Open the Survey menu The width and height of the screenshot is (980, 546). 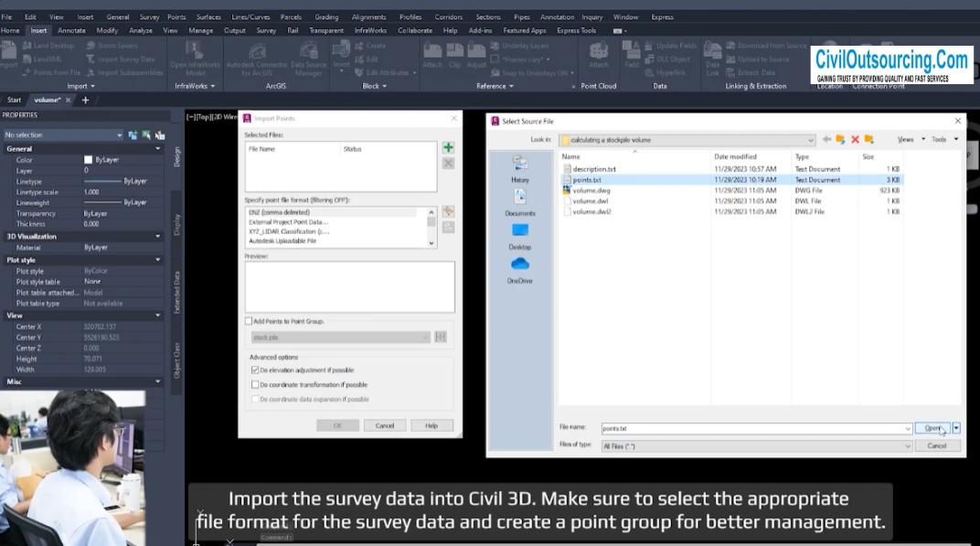[x=149, y=16]
